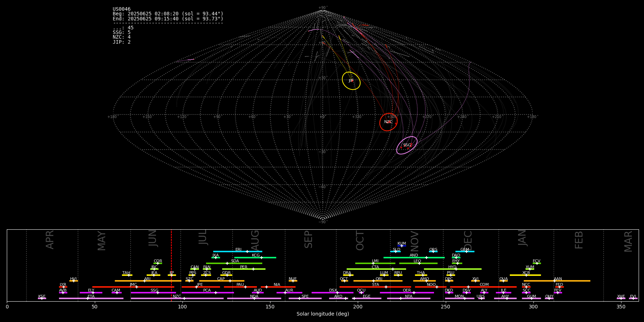The height and width of the screenshot is (322, 644).
Task: Click the SEP month label
Action: tap(308, 239)
